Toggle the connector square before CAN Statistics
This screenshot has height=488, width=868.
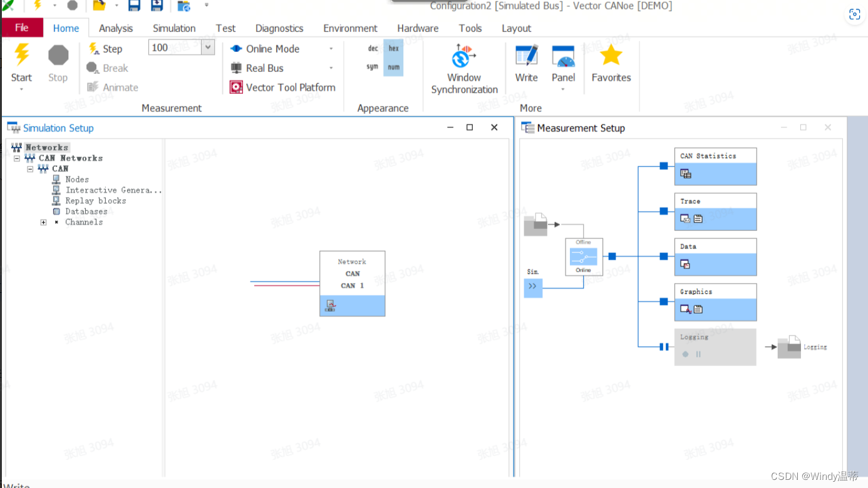click(664, 166)
